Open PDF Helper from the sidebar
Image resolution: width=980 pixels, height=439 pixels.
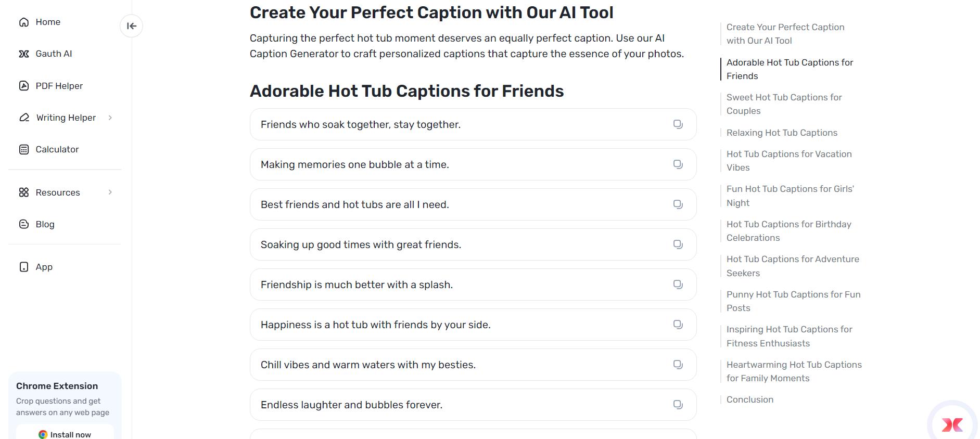click(23, 86)
